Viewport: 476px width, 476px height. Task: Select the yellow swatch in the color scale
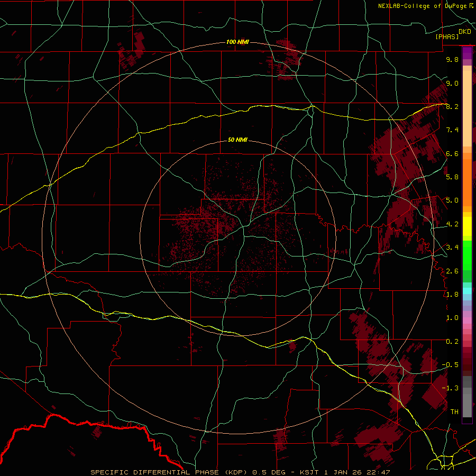(x=467, y=226)
